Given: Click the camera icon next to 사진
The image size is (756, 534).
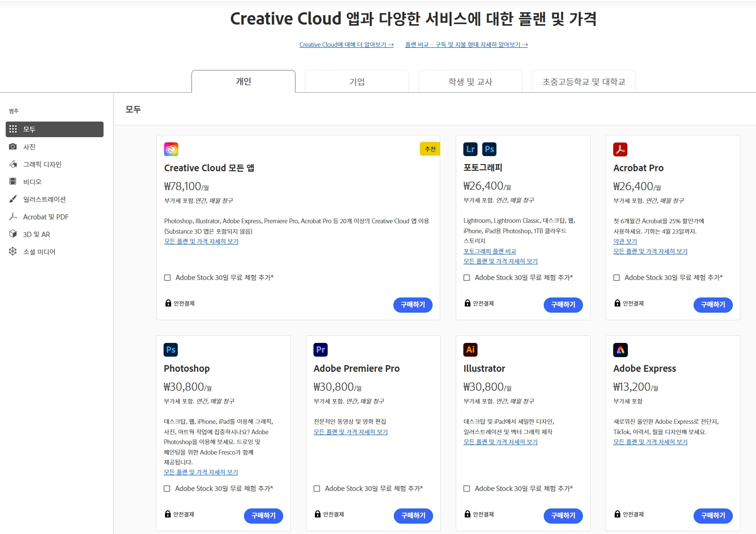Looking at the screenshot, I should pos(13,147).
